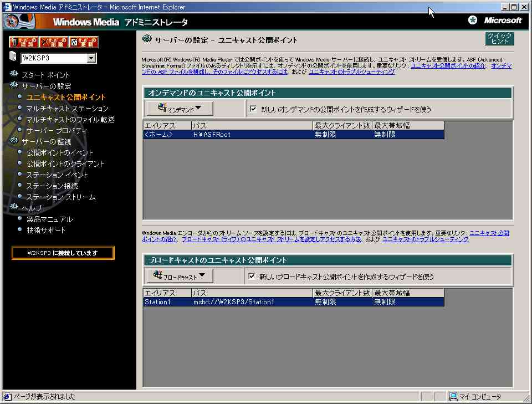Click the パス column header in the broadcast table
The width and height of the screenshot is (532, 404).
pos(252,293)
